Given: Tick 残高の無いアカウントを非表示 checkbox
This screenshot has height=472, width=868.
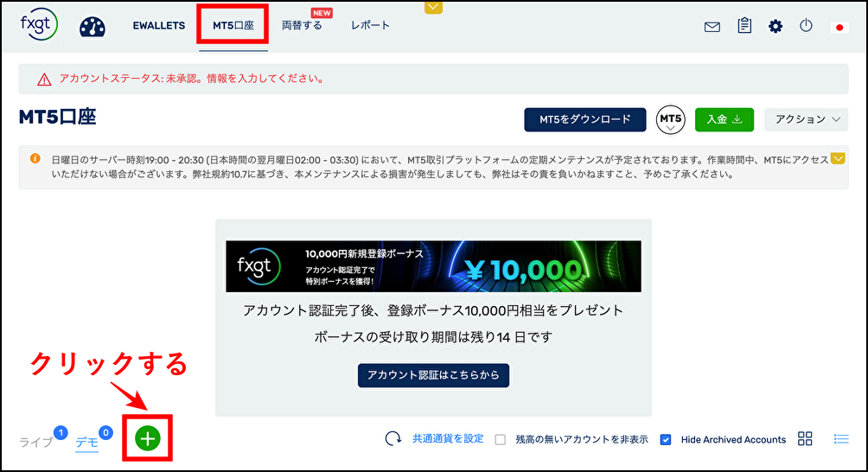Looking at the screenshot, I should click(x=501, y=439).
